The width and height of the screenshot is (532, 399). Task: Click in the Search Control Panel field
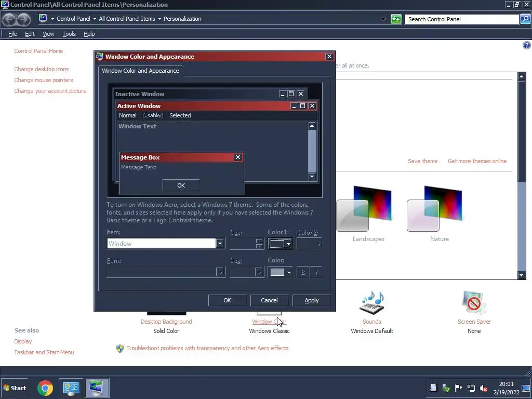[462, 19]
